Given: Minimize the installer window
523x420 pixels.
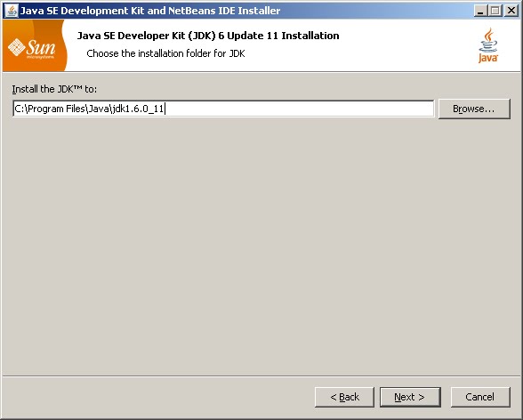Looking at the screenshot, I should 480,11.
